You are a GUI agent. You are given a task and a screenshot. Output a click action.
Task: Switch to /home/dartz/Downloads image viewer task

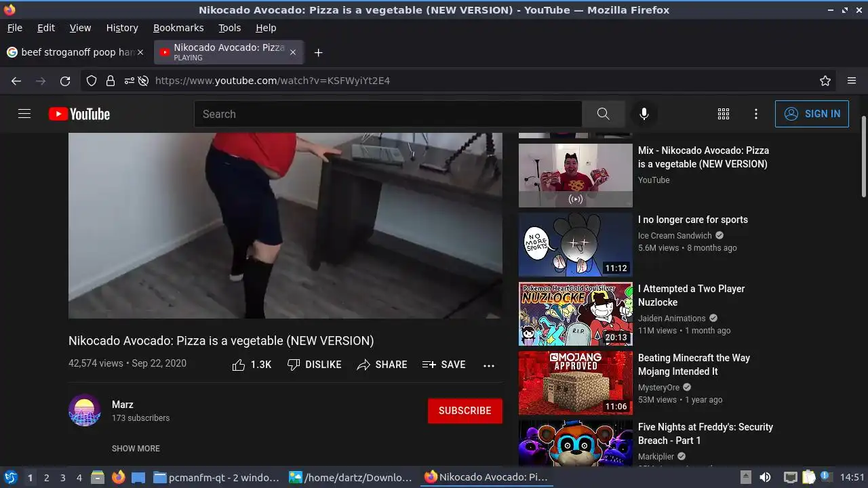(351, 478)
